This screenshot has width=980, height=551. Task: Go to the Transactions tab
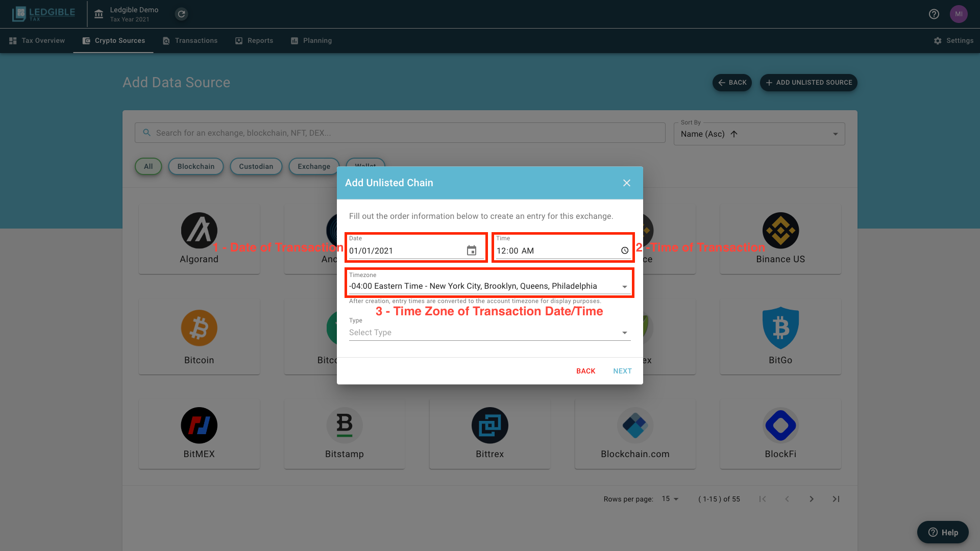tap(190, 41)
